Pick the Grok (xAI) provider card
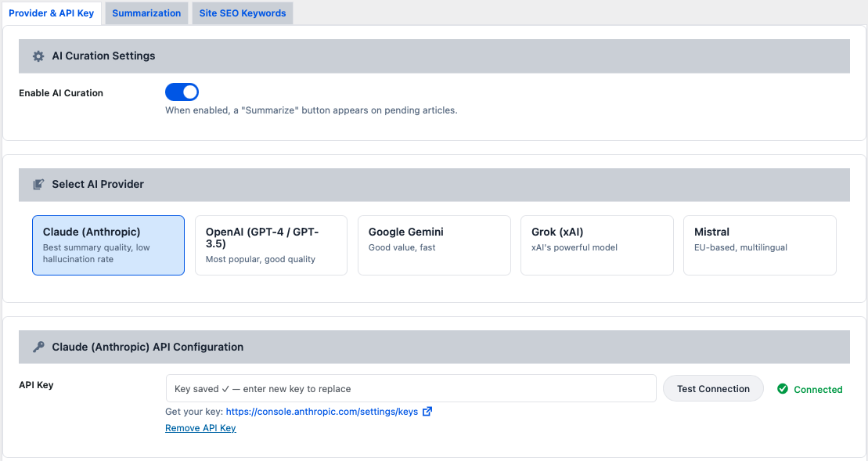 click(596, 245)
